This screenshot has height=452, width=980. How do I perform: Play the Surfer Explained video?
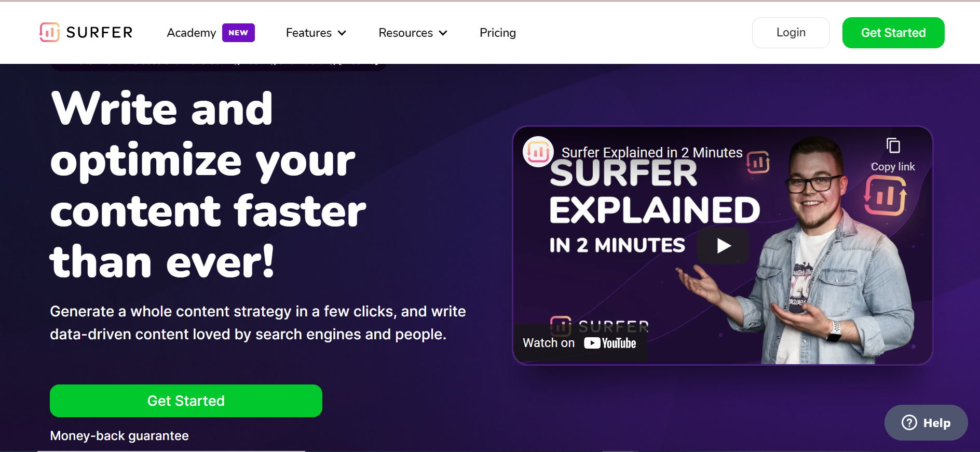click(723, 245)
